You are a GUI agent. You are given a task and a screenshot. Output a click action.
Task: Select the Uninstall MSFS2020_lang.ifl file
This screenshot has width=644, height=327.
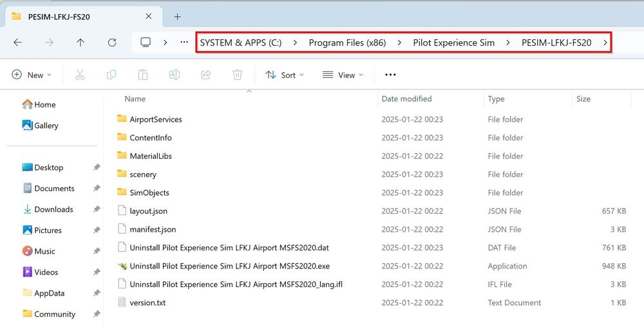236,285
